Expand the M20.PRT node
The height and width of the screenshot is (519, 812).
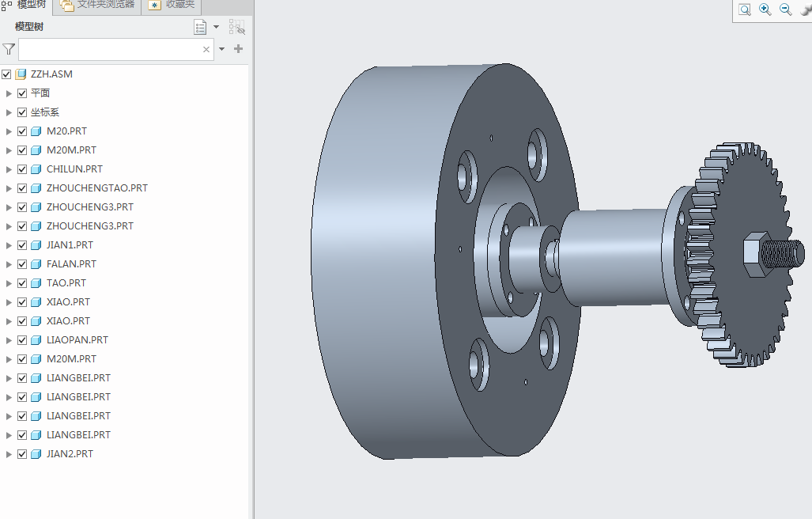click(8, 131)
